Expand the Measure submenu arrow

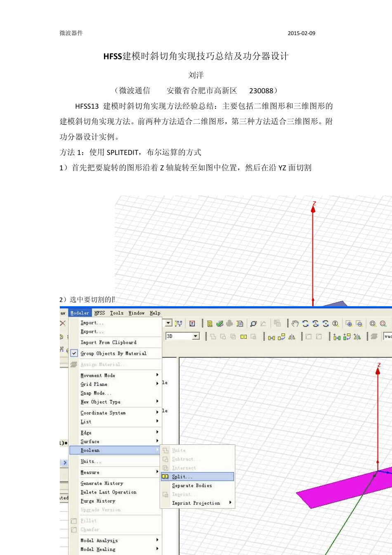pos(157,472)
